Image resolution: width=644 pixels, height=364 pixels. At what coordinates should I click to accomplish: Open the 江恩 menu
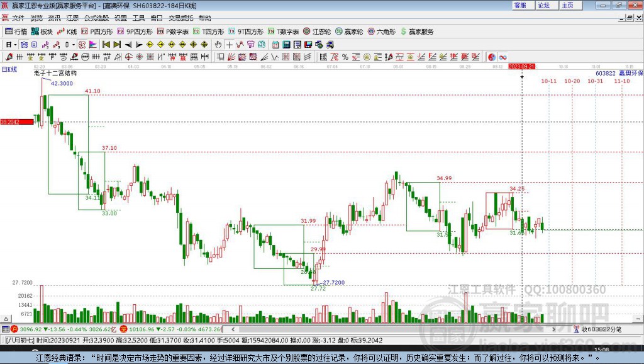click(x=72, y=18)
